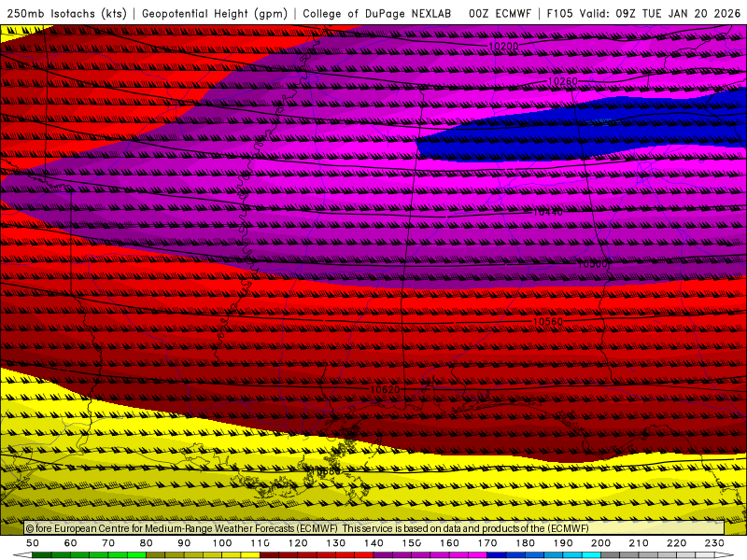Click the 10200 height contour label
Viewport: 747px width, 560px height.
(x=503, y=46)
